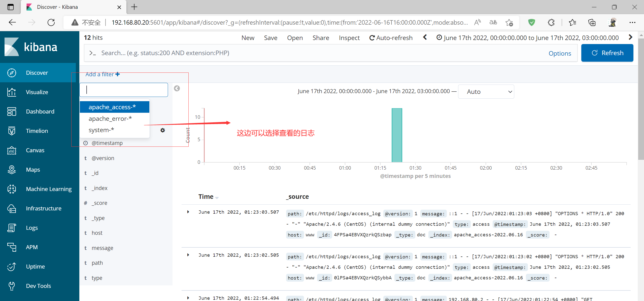This screenshot has width=644, height=301.
Task: Open browser extensions menu
Action: pyautogui.click(x=551, y=22)
